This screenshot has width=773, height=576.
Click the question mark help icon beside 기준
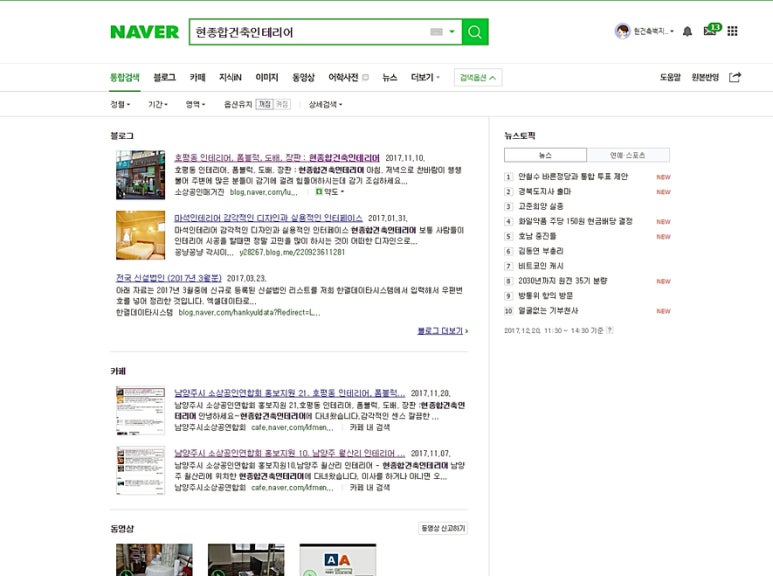[610, 330]
